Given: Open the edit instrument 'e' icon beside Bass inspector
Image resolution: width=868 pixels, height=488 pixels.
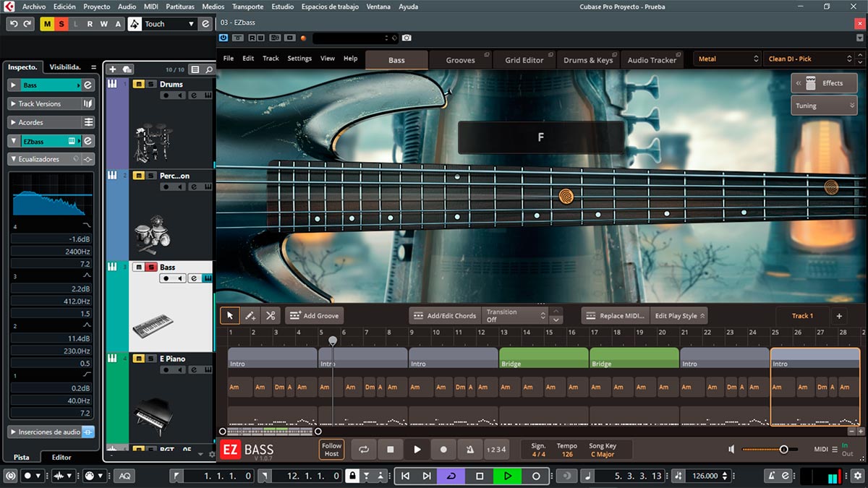Looking at the screenshot, I should pyautogui.click(x=88, y=85).
